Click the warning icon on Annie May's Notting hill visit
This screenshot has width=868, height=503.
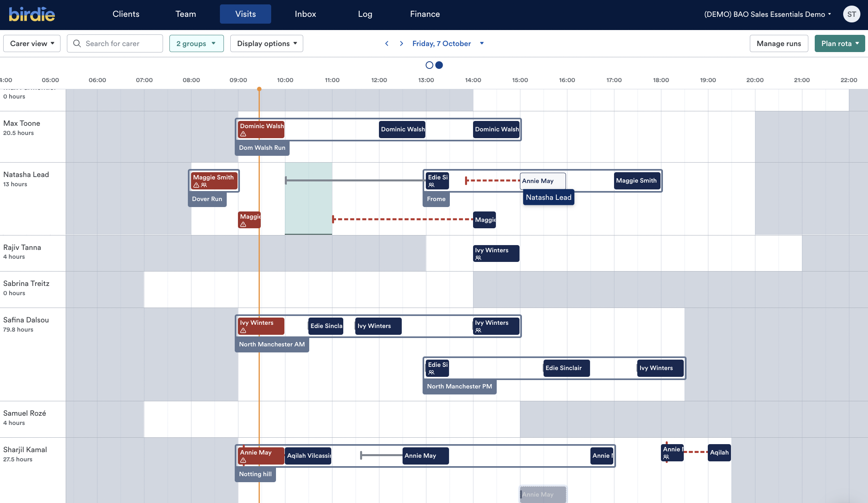(x=244, y=461)
